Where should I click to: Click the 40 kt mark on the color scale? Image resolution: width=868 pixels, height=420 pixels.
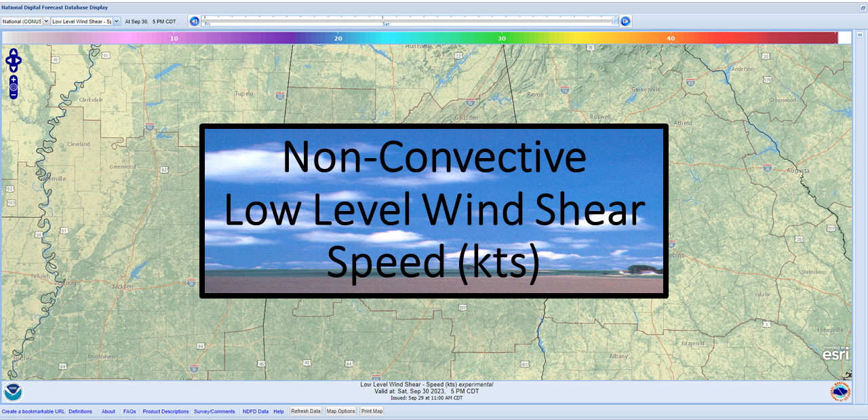(x=671, y=39)
